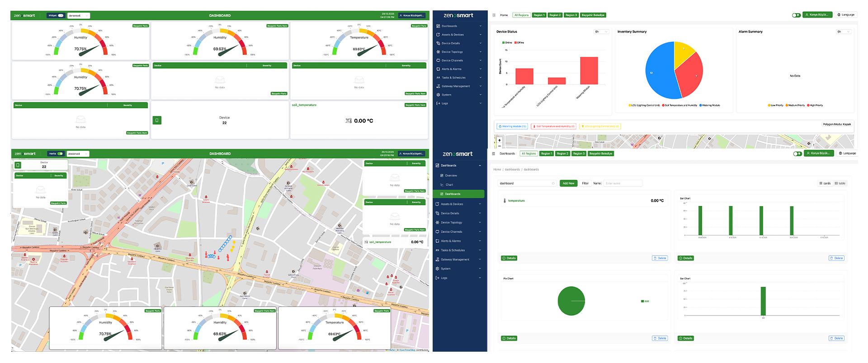Switch to table view
The width and height of the screenshot is (868, 363).
pyautogui.click(x=840, y=183)
